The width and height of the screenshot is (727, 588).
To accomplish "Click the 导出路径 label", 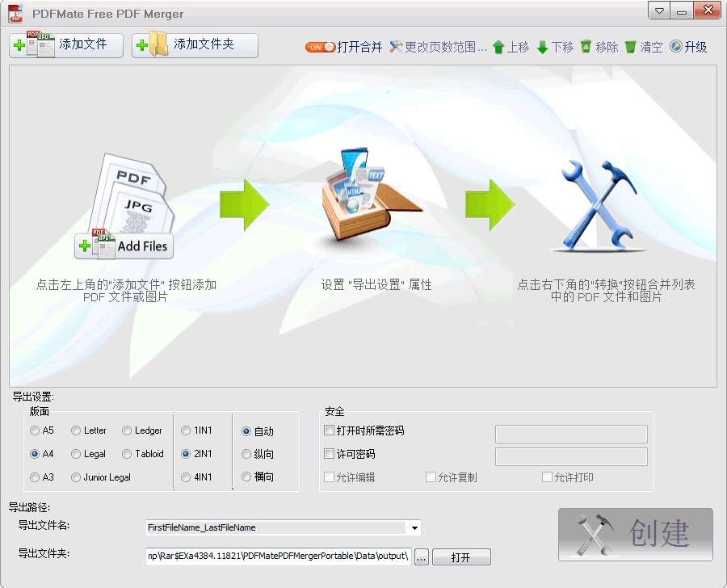I will 30,508.
